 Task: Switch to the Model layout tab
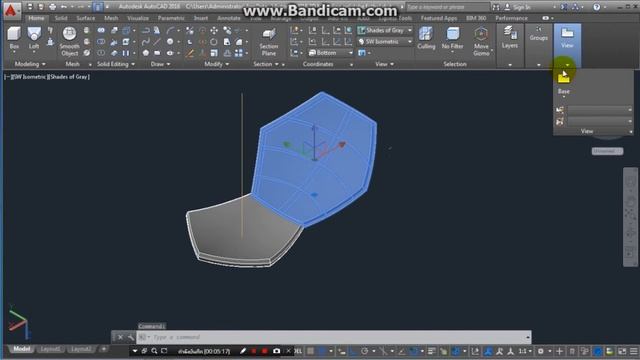(x=22, y=349)
